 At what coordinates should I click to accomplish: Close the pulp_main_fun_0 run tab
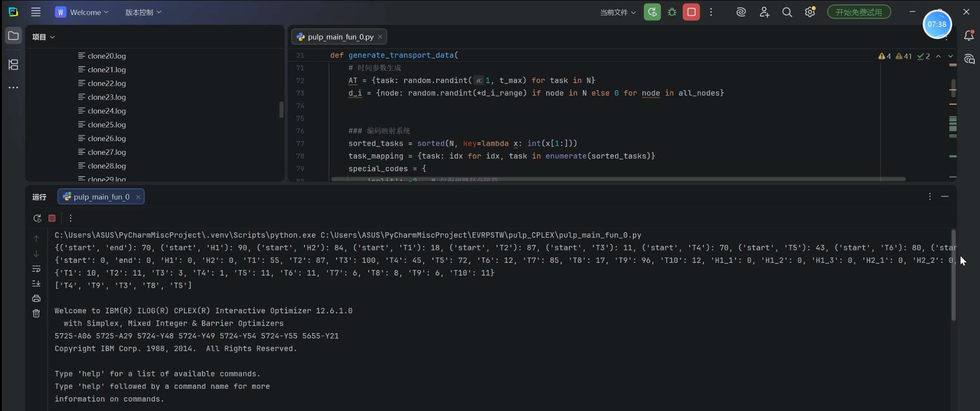point(138,197)
